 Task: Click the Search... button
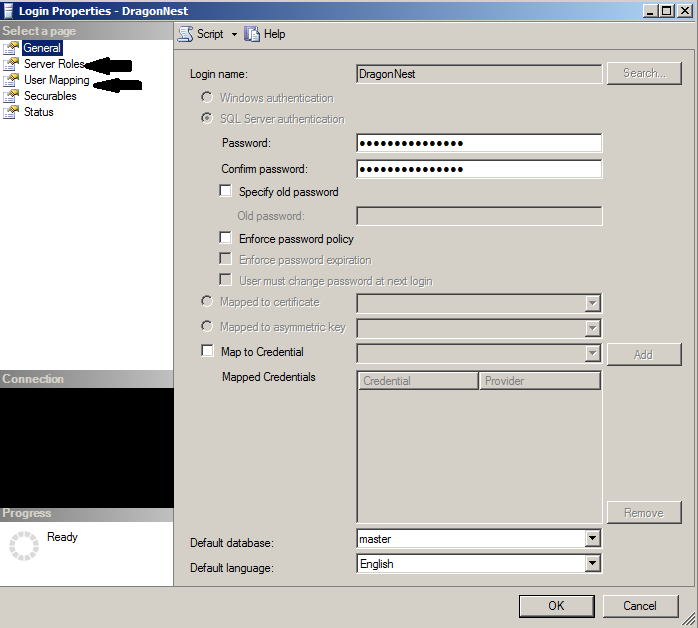[644, 73]
